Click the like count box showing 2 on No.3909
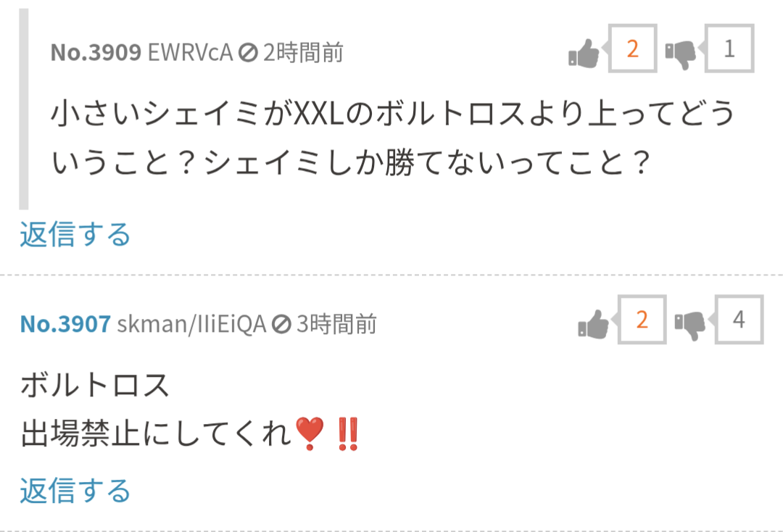This screenshot has width=783, height=532. pyautogui.click(x=632, y=49)
